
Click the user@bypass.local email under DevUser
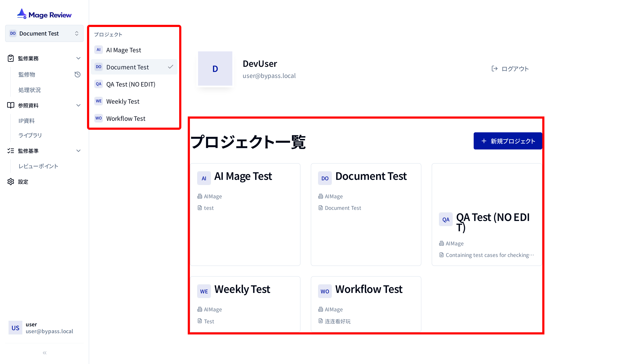(x=269, y=76)
